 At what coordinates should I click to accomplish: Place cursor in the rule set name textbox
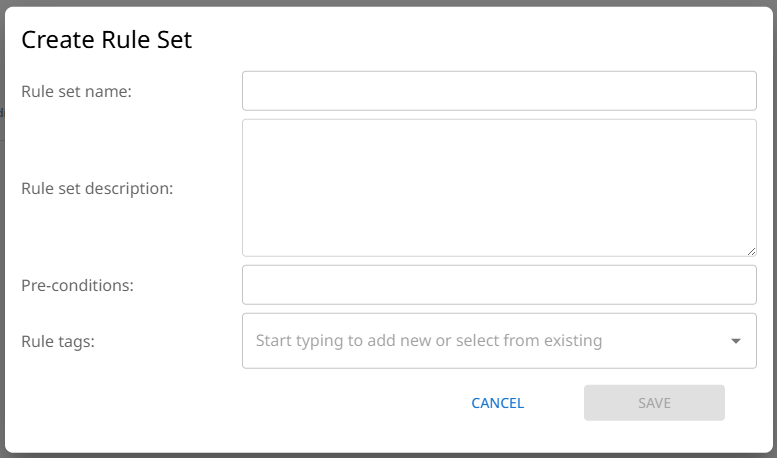pyautogui.click(x=499, y=91)
